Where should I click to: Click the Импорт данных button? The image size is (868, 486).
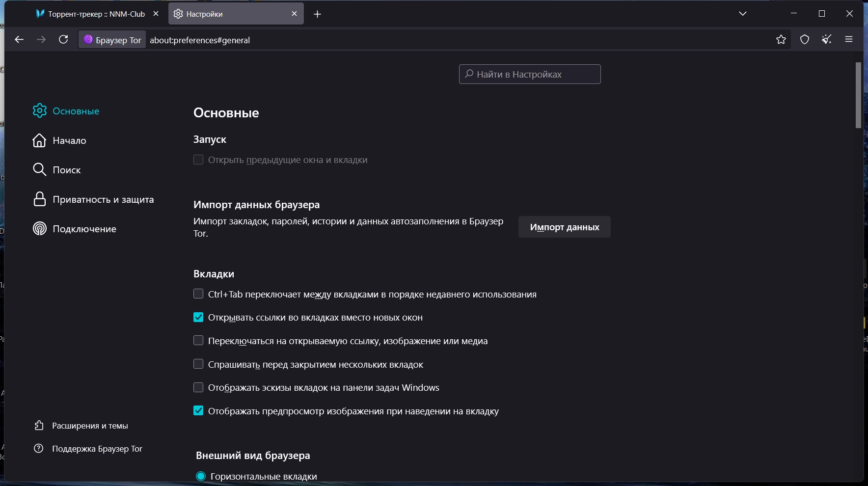pyautogui.click(x=564, y=227)
